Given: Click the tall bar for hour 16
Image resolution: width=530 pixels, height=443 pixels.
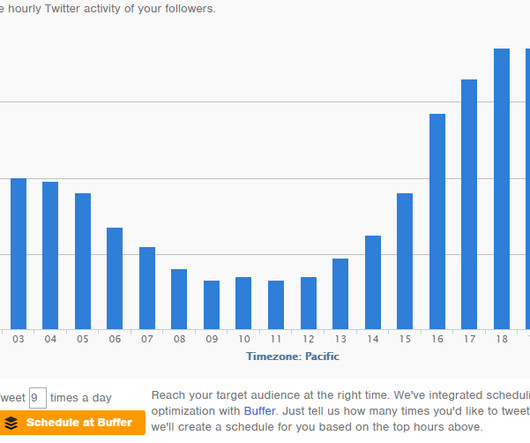Looking at the screenshot, I should (x=437, y=222).
